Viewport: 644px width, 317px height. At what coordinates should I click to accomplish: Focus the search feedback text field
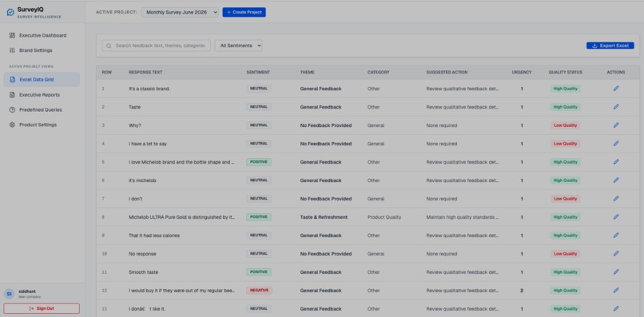click(156, 46)
